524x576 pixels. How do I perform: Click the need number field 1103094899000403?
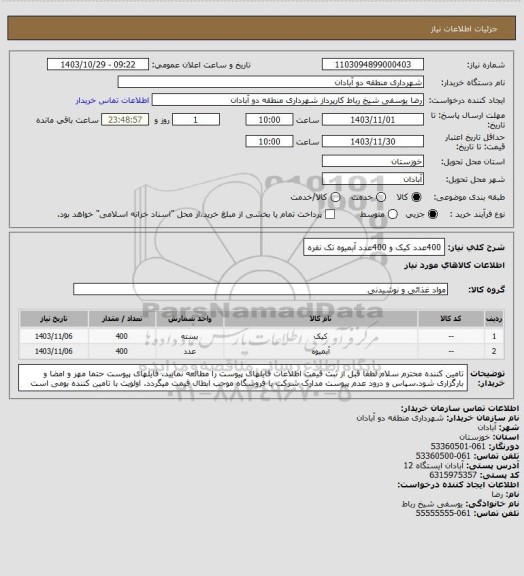pyautogui.click(x=373, y=64)
